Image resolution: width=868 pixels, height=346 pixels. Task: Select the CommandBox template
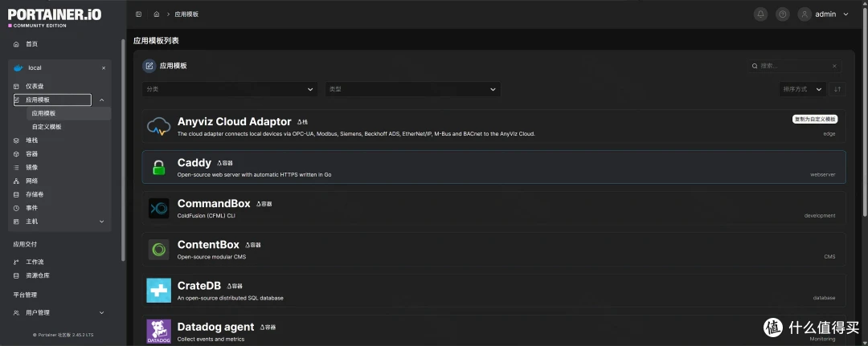[x=493, y=209]
